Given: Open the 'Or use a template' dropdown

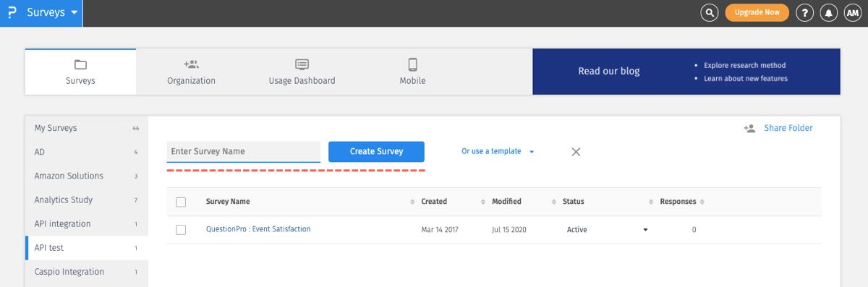Looking at the screenshot, I should (x=498, y=151).
